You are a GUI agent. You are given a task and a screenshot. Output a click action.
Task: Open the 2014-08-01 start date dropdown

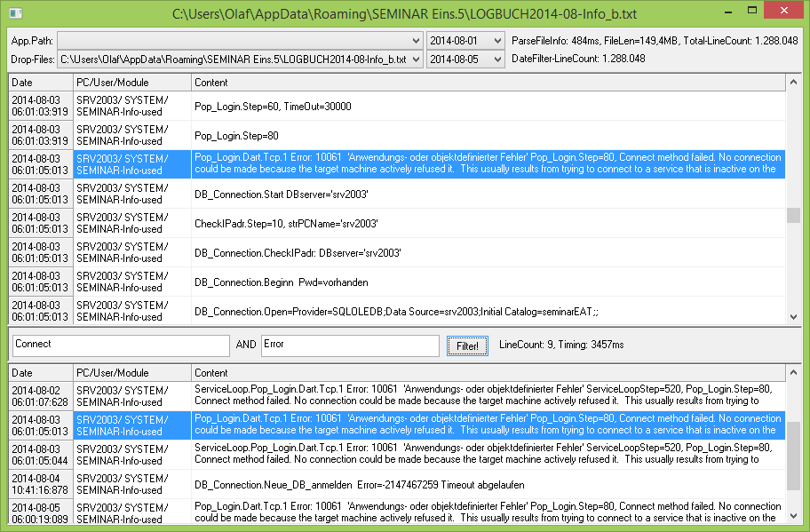(x=496, y=41)
